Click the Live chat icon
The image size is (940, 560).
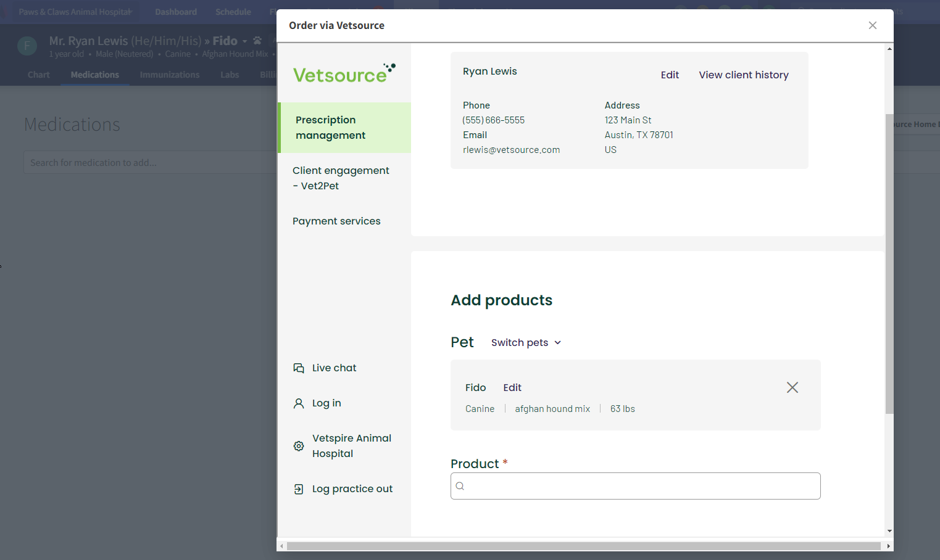(299, 368)
